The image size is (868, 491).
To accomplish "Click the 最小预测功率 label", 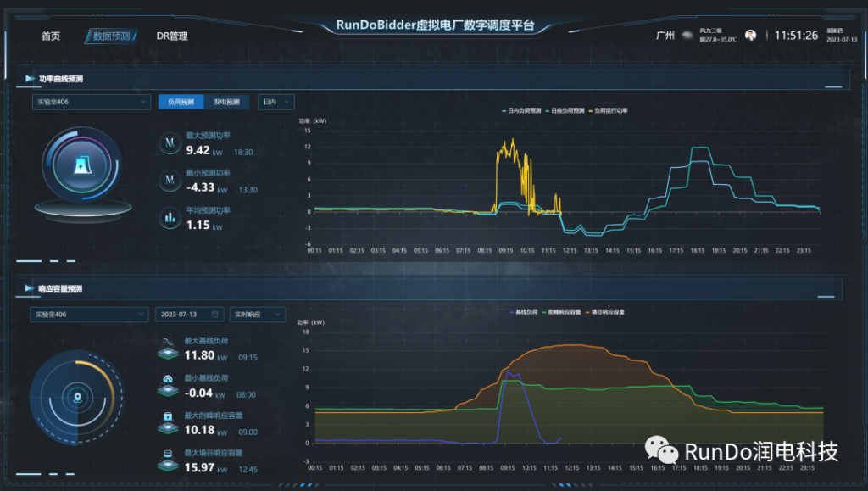I will (x=209, y=173).
